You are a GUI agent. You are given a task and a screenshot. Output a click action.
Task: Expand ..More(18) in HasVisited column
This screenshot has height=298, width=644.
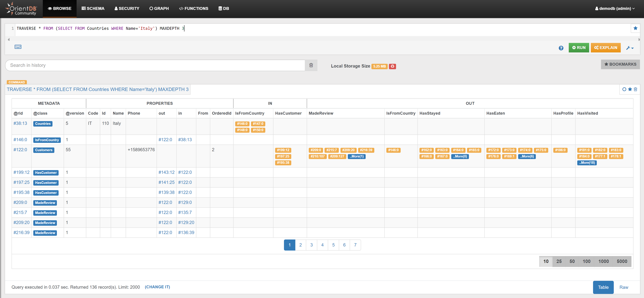[587, 163]
